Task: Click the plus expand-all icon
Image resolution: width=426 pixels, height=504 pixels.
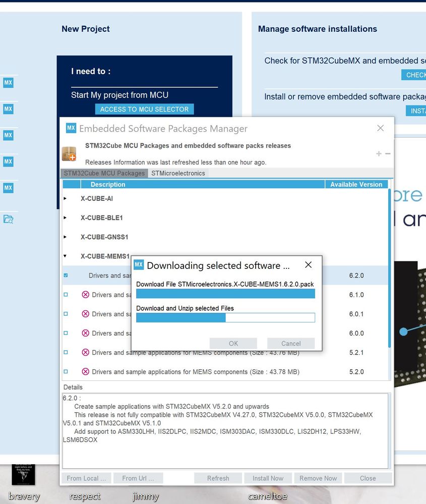Action: coord(379,154)
